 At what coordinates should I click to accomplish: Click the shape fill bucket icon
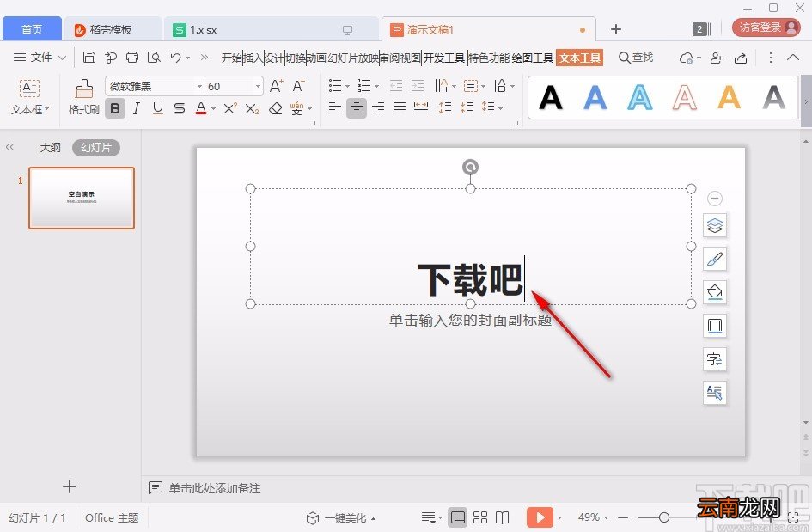tap(715, 292)
